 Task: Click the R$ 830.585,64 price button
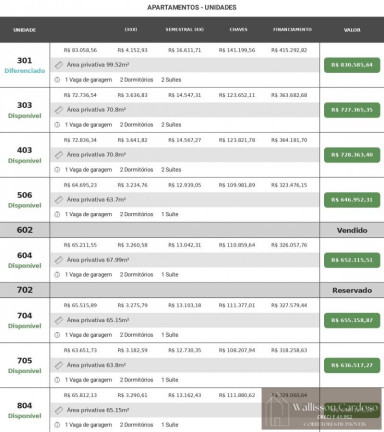[x=352, y=65]
